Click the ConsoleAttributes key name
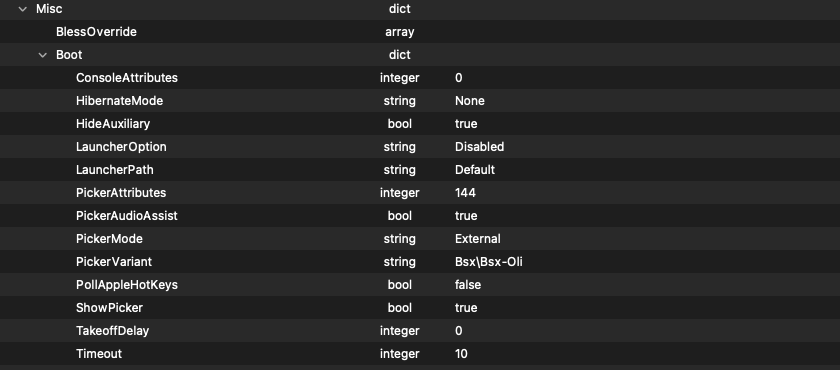Viewport: 840px width, 370px height. [127, 78]
